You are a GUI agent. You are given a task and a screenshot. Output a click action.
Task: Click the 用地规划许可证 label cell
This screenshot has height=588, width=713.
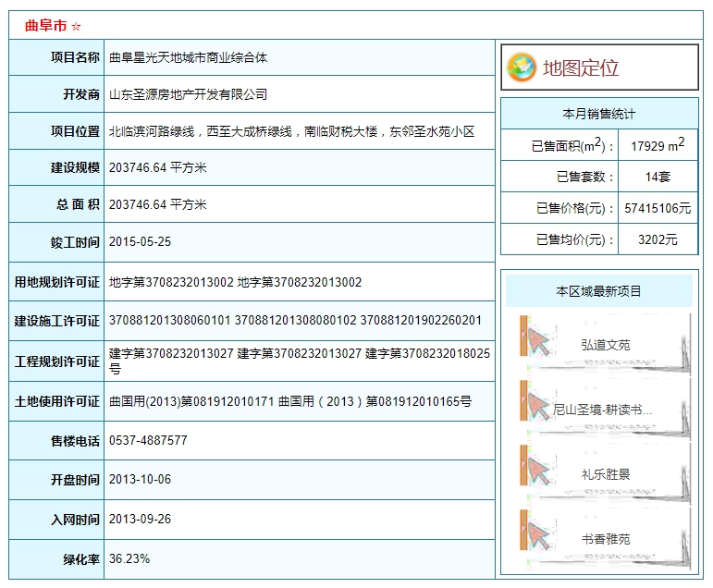pos(56,282)
